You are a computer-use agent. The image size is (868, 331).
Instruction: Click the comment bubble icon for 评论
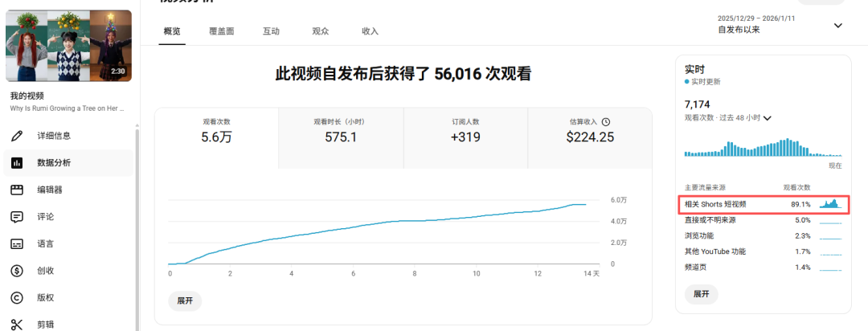coord(17,217)
